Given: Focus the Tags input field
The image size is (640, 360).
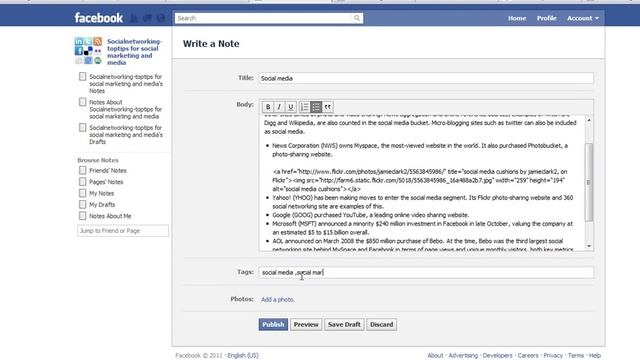Looking at the screenshot, I should pyautogui.click(x=426, y=272).
